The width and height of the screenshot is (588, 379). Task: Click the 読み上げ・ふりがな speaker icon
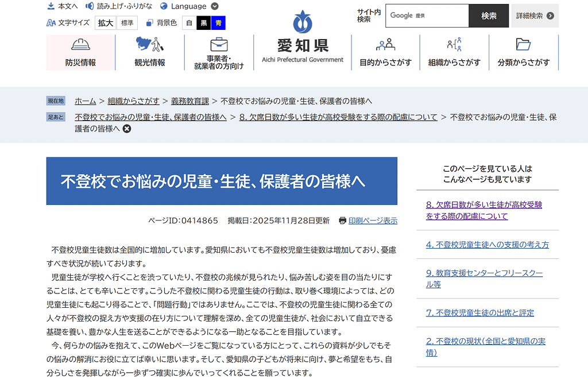click(x=89, y=6)
